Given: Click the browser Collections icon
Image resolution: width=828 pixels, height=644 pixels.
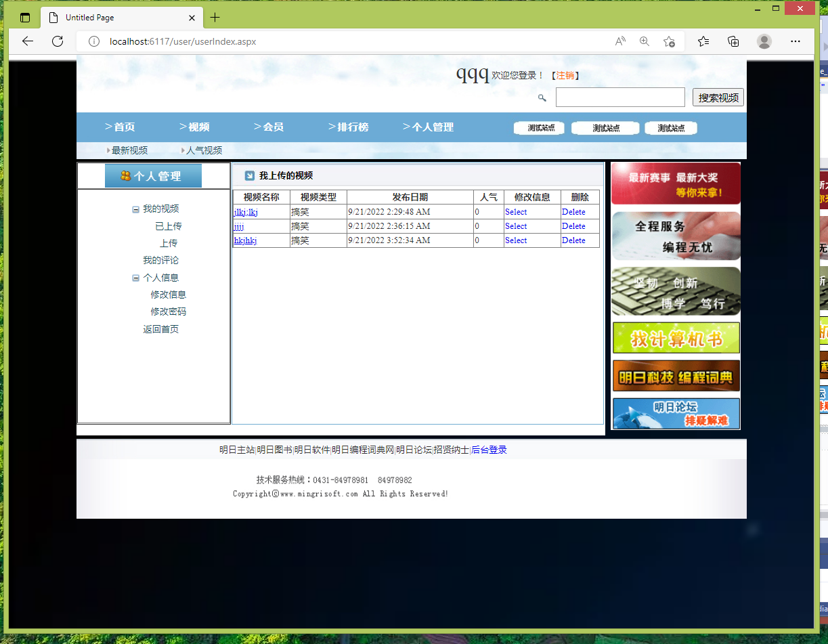Looking at the screenshot, I should pyautogui.click(x=733, y=41).
